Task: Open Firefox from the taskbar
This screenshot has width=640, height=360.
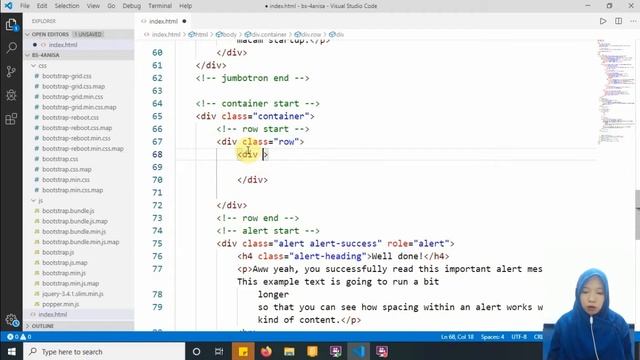Action: (266, 351)
